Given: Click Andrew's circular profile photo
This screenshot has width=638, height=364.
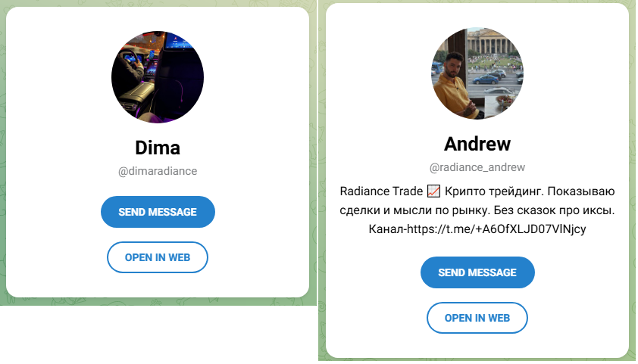Looking at the screenshot, I should pyautogui.click(x=477, y=73).
